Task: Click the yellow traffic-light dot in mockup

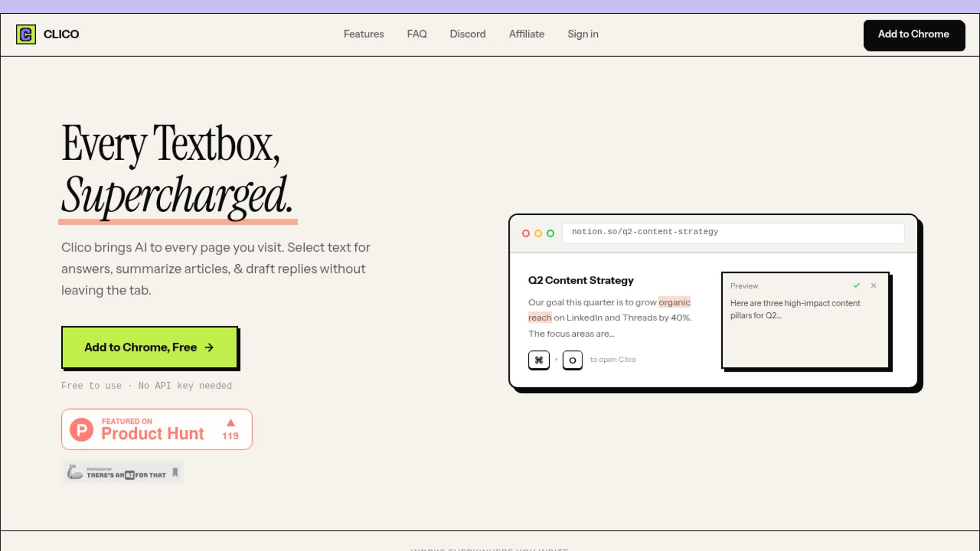Action: [538, 233]
